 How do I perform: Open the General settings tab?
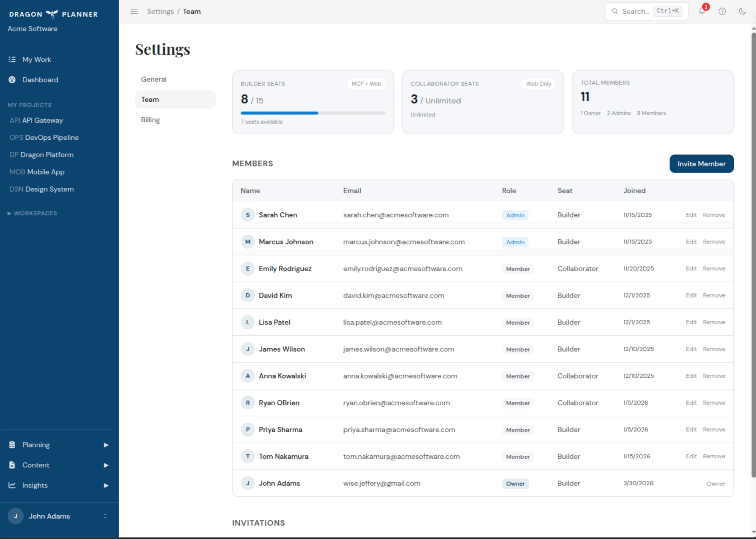[154, 79]
